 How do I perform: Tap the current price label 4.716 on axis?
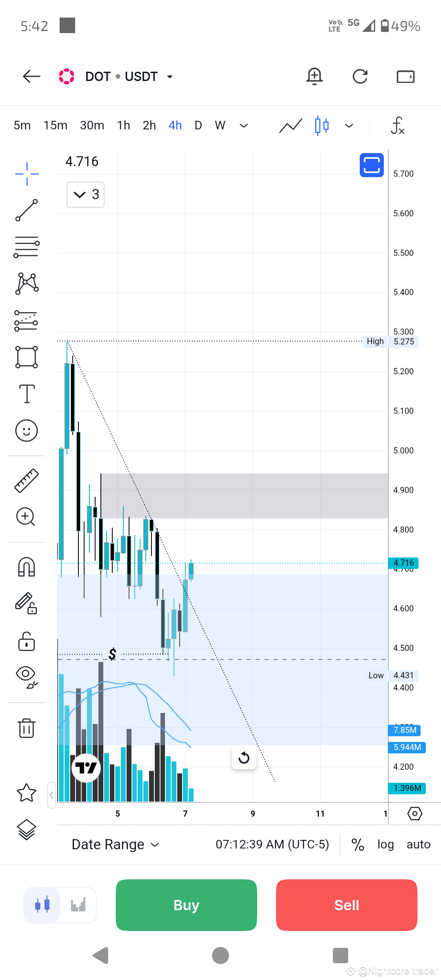tap(403, 563)
